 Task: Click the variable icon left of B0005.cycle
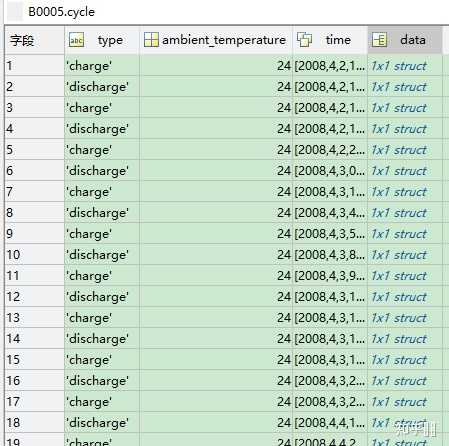(x=15, y=12)
